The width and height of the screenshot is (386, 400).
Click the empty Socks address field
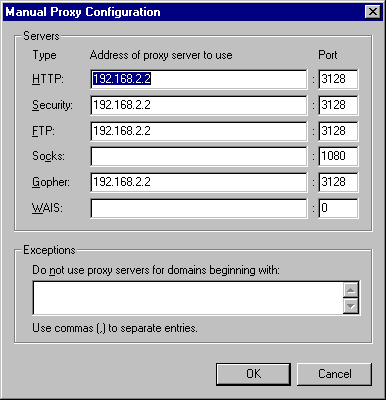click(199, 156)
